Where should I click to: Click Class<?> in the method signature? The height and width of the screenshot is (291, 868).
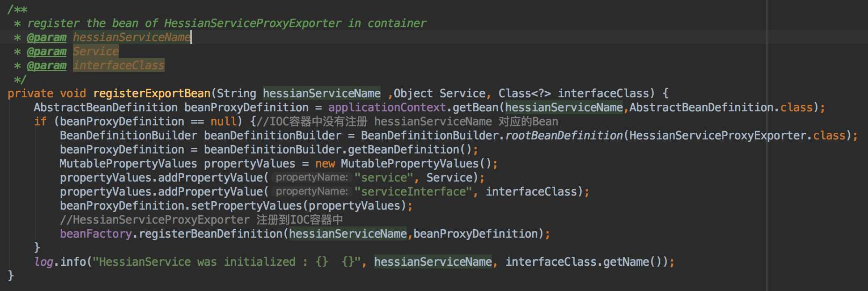click(x=525, y=94)
